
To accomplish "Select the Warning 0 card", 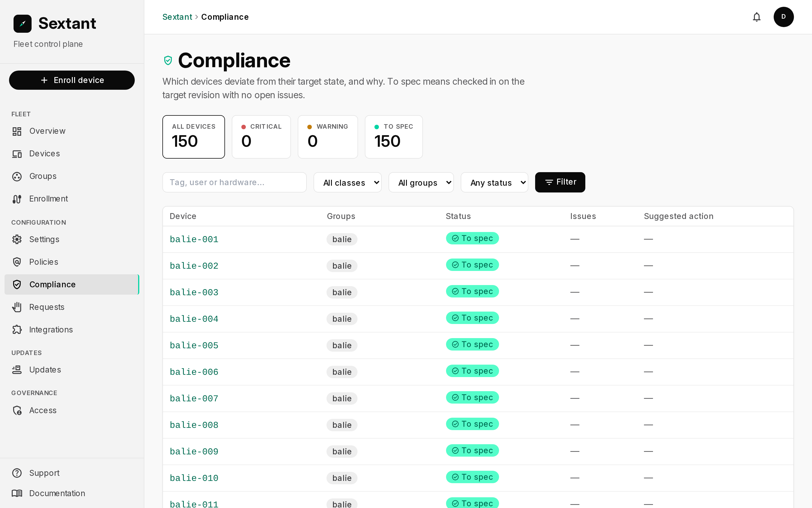I will [x=328, y=137].
